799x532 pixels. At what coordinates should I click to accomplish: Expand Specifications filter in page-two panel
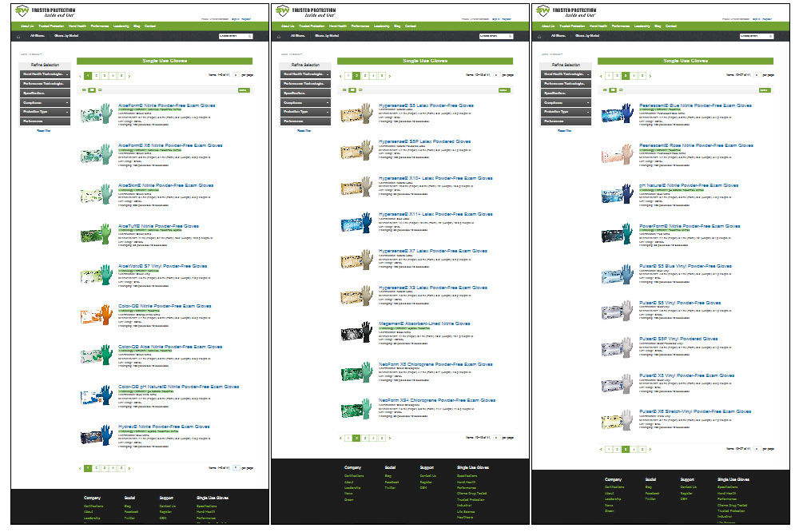306,93
